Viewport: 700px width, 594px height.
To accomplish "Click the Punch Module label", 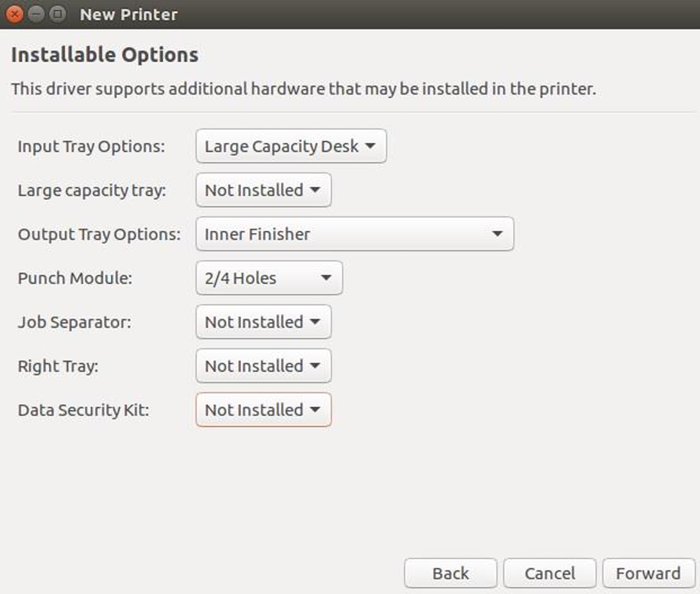I will pyautogui.click(x=75, y=278).
